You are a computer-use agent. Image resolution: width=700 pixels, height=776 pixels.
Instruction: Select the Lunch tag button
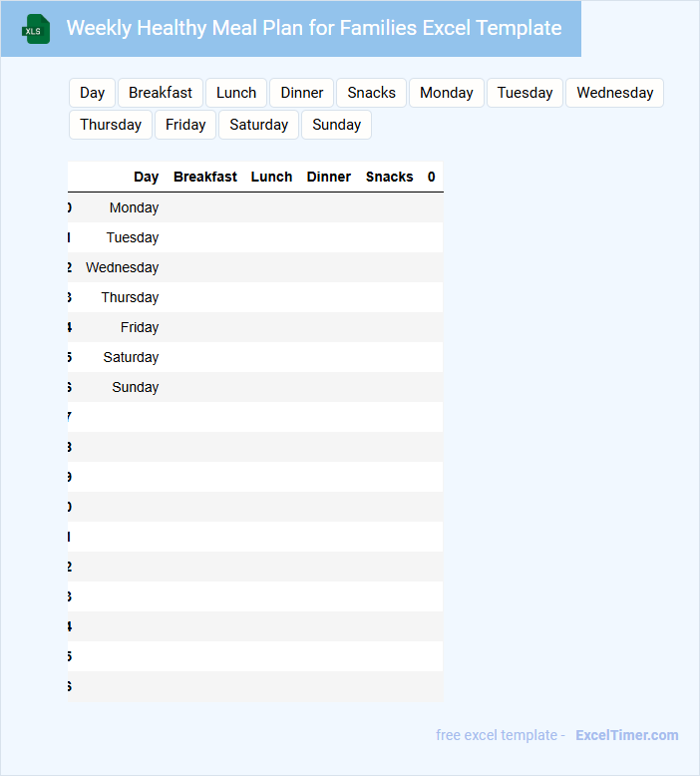point(236,93)
